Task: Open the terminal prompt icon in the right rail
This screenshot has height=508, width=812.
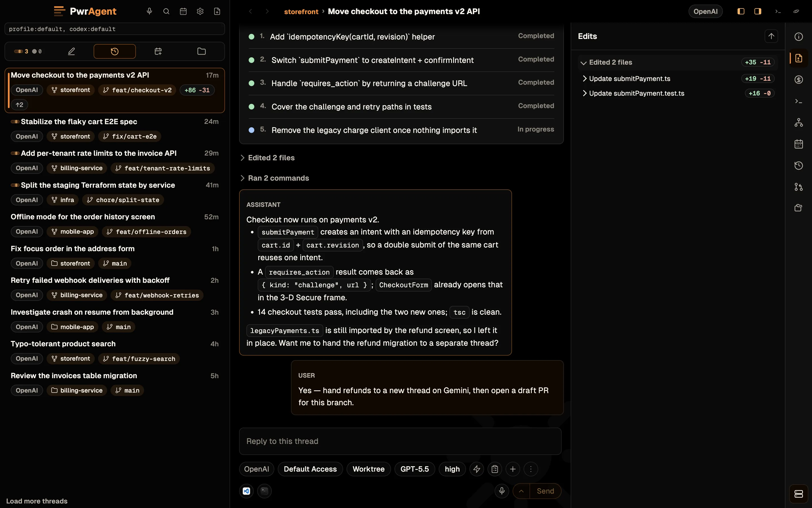Action: (798, 101)
